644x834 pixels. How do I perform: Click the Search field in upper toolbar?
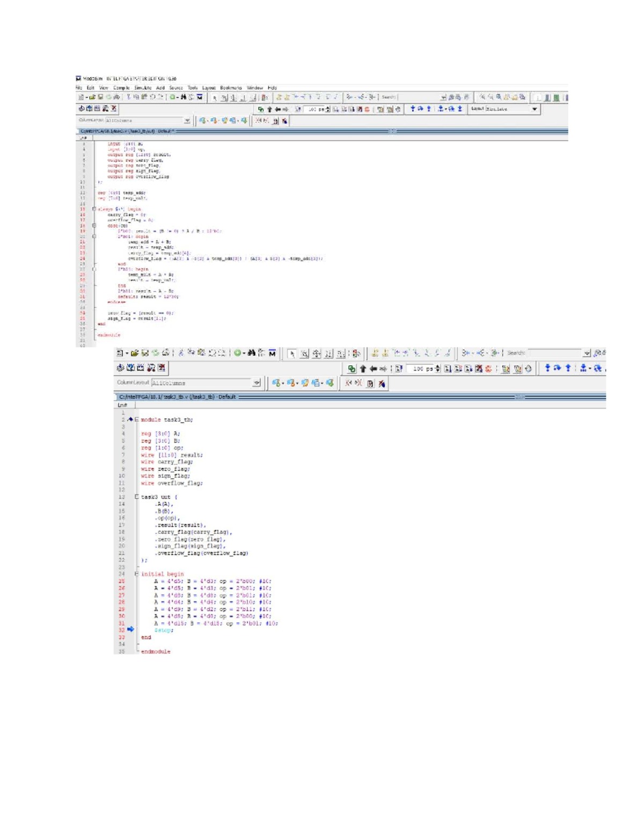click(420, 97)
